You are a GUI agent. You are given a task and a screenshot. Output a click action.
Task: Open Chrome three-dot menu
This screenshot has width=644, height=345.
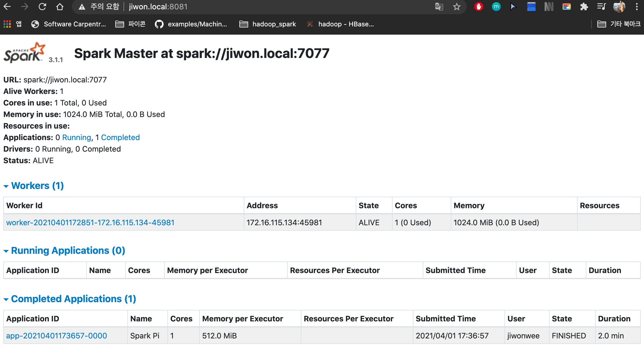point(637,7)
